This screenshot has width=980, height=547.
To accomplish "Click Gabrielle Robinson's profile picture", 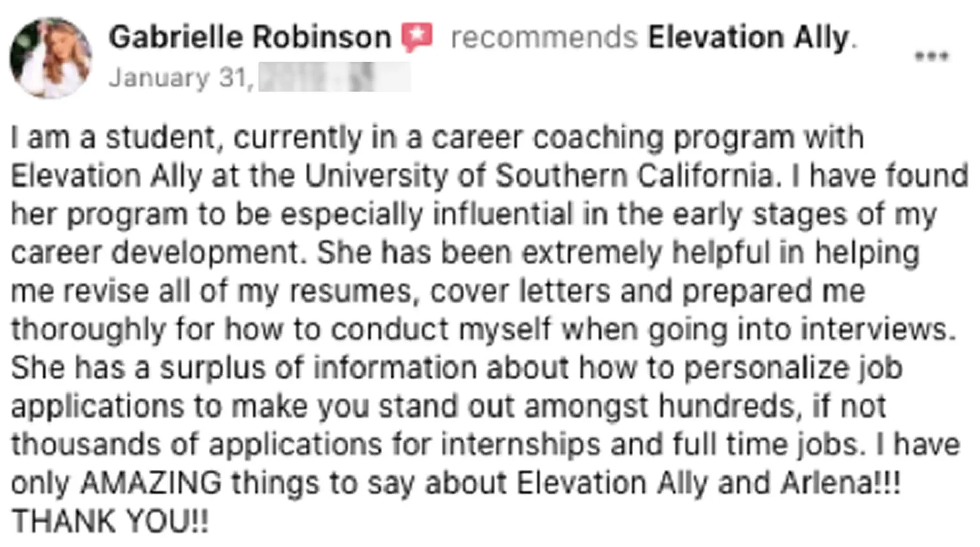I will 50,57.
